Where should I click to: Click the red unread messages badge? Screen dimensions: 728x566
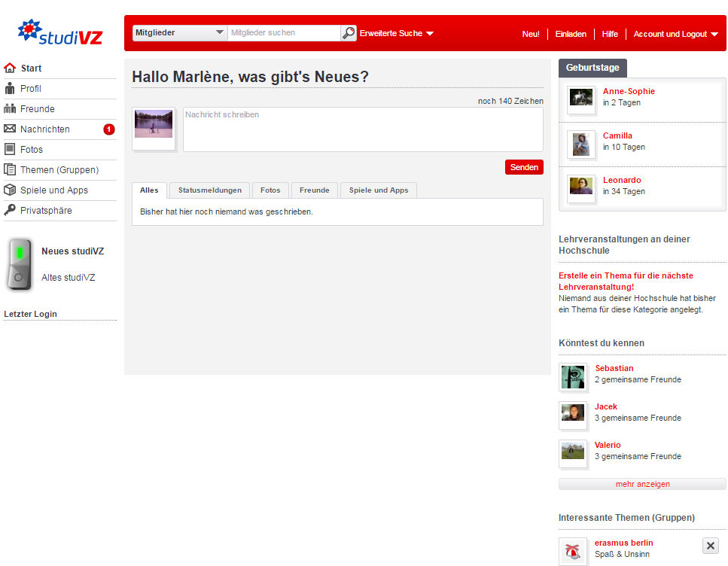109,129
